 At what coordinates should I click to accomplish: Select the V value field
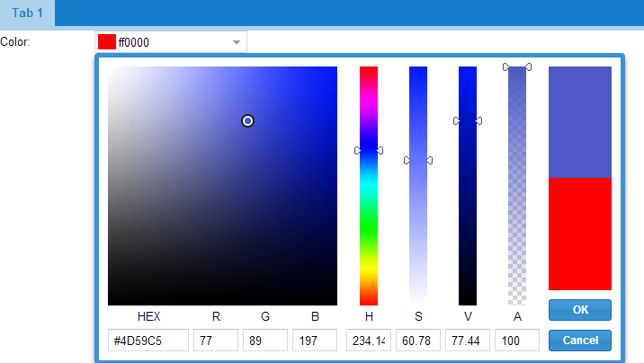[x=468, y=341]
